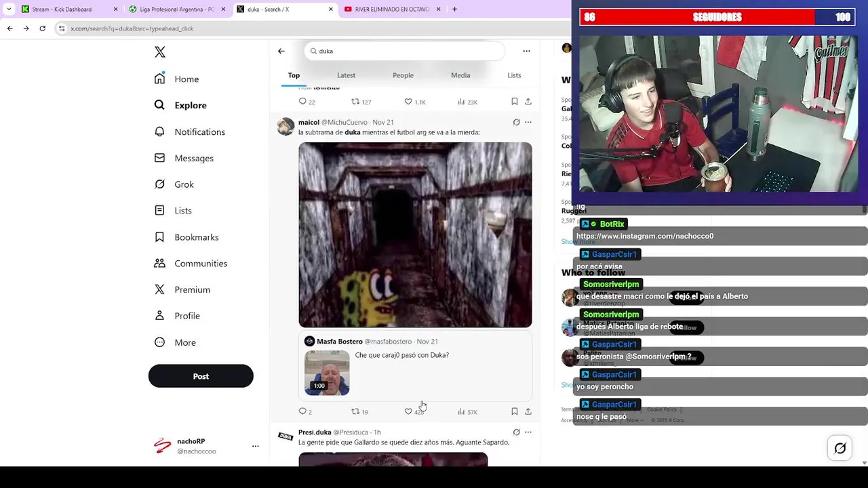The width and height of the screenshot is (868, 488).
Task: Click the browser address bar URL
Action: (x=132, y=28)
